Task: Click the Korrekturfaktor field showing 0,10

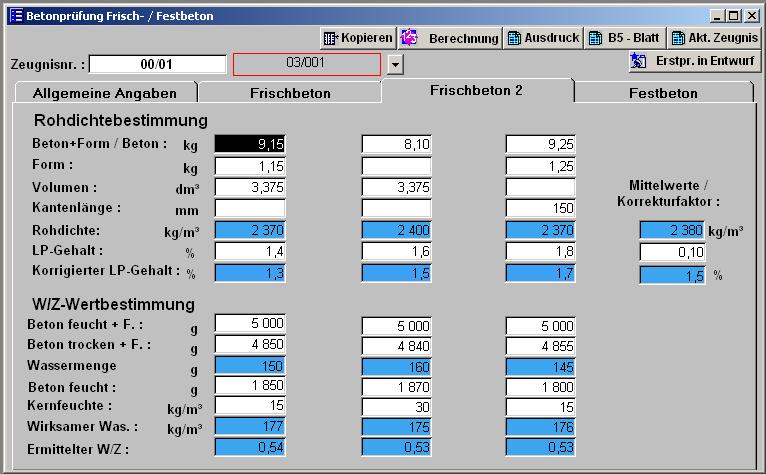Action: pyautogui.click(x=673, y=252)
